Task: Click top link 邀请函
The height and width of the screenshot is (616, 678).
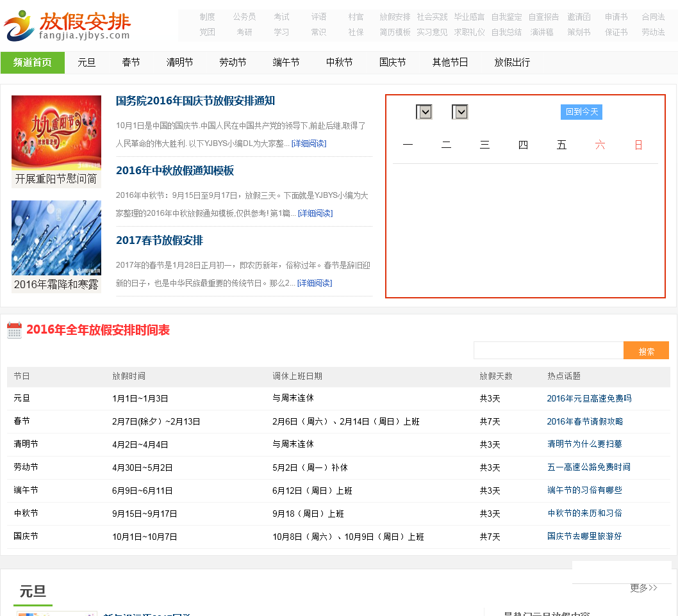Action: 579,17
